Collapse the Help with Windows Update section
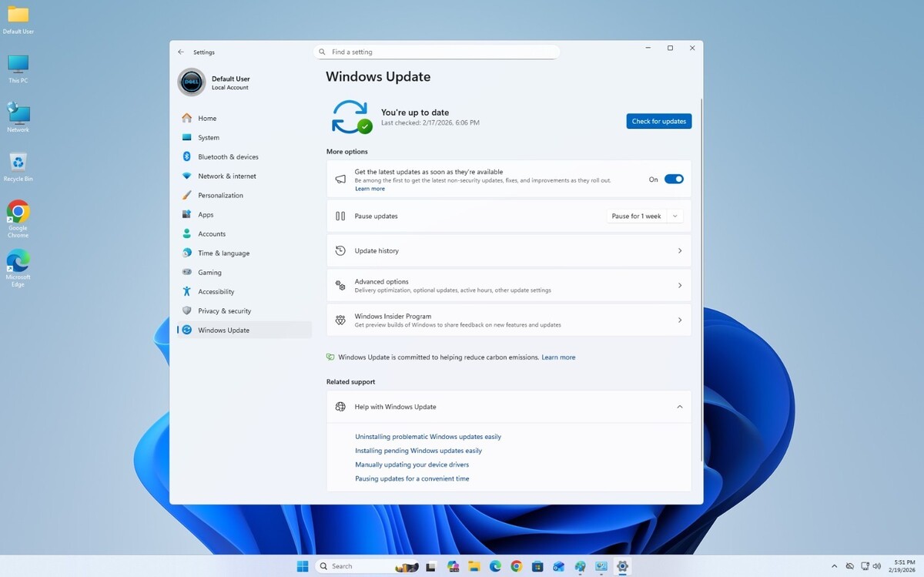Image resolution: width=924 pixels, height=577 pixels. coord(679,407)
